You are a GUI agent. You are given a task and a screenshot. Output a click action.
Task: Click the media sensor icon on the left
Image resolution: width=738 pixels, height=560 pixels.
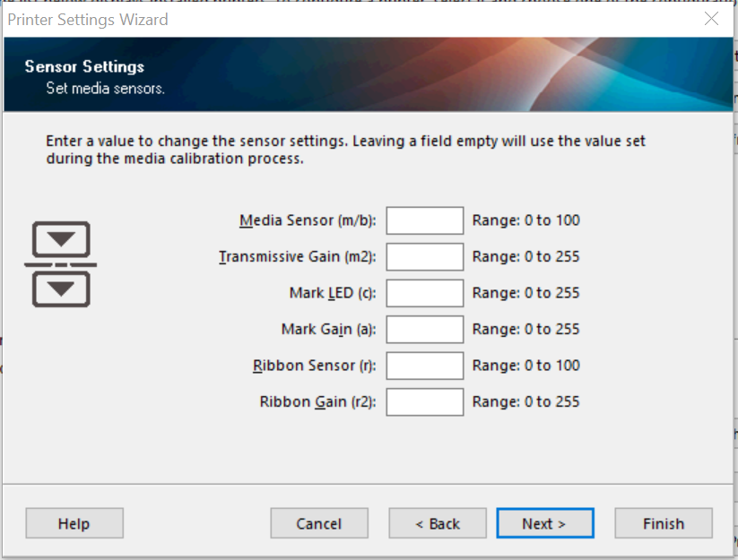[x=60, y=264]
